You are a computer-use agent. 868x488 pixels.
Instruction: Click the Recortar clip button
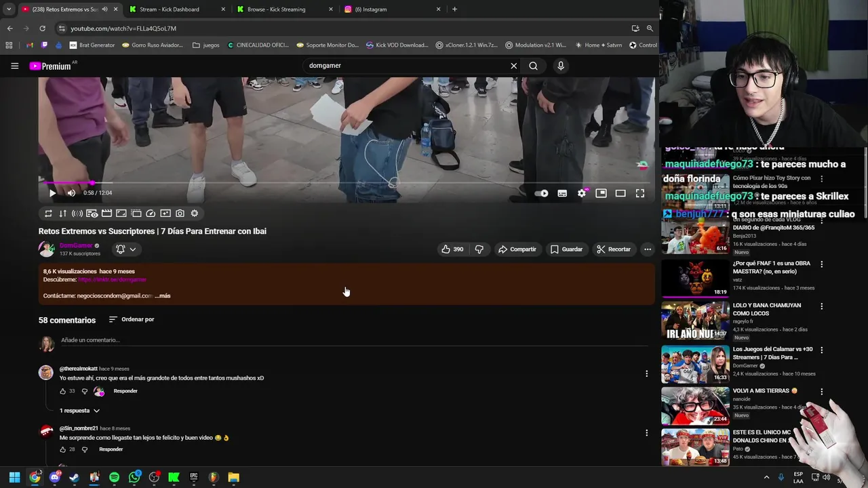(614, 249)
